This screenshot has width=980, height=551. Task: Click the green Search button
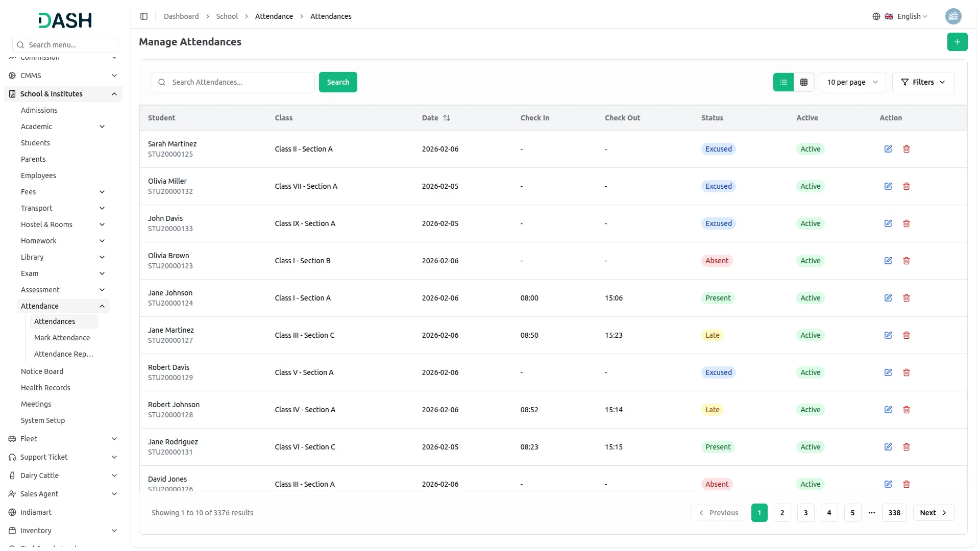338,82
